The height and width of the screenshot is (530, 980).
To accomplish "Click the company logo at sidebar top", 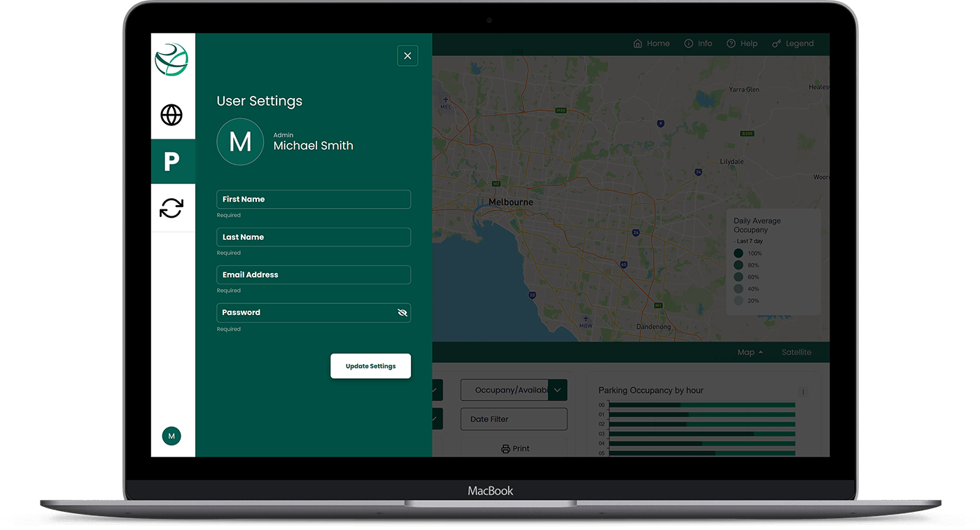I will [171, 60].
